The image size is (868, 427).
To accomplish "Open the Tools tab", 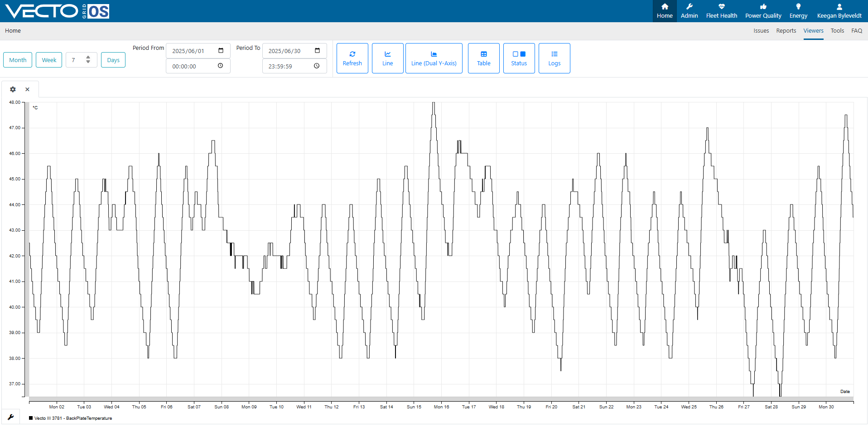I will pyautogui.click(x=837, y=31).
